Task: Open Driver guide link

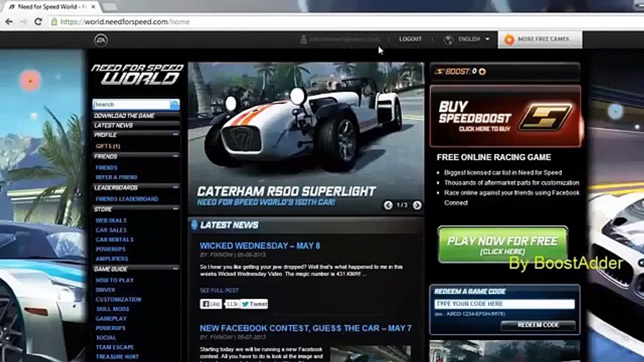Action: pyautogui.click(x=105, y=290)
